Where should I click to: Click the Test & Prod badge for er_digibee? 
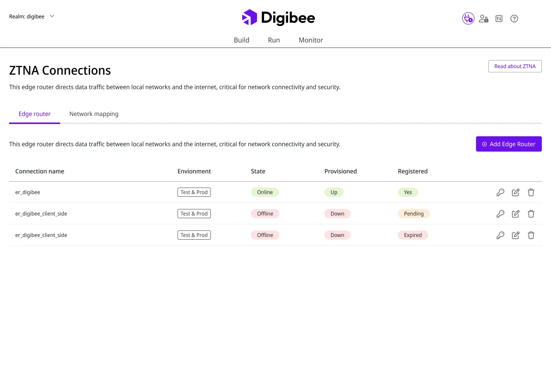tap(194, 192)
